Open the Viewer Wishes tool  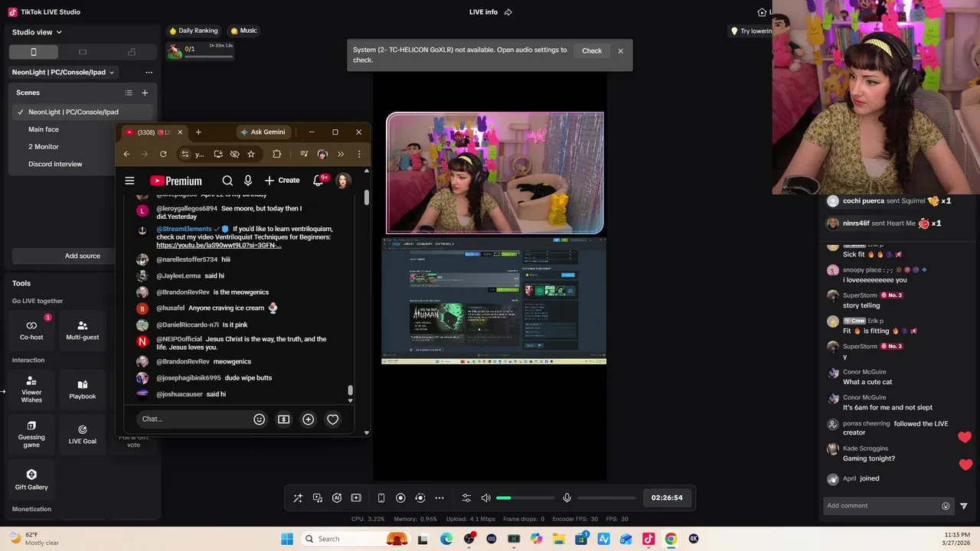[31, 390]
